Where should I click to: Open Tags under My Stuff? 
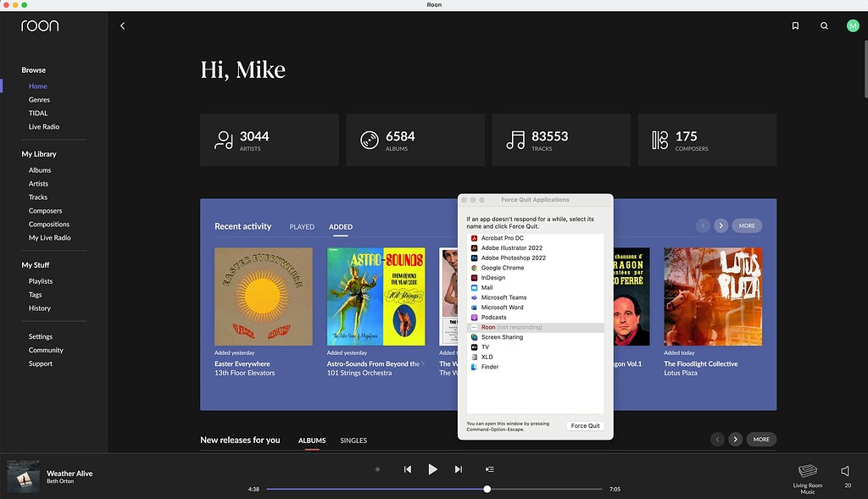pos(36,295)
